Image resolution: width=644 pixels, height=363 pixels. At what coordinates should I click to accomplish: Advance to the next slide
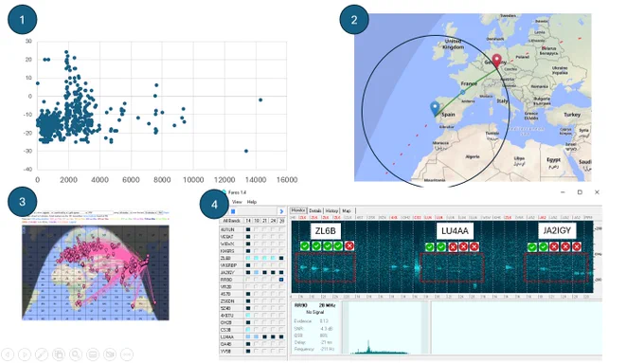pyautogui.click(x=25, y=354)
